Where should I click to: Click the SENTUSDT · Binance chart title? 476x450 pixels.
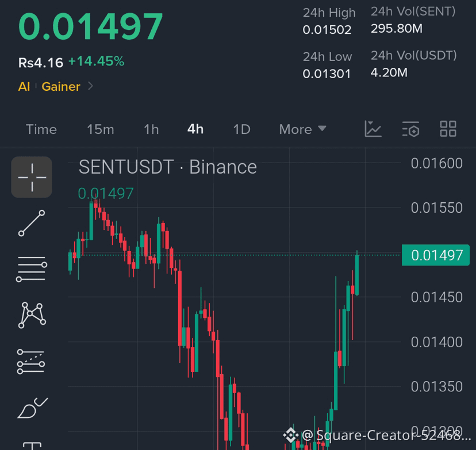(167, 167)
